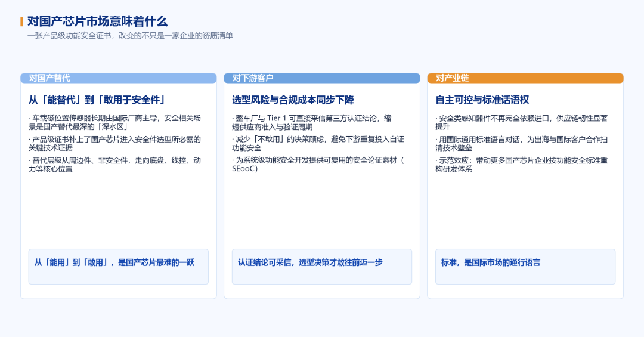Select bullet about 车载磁位置传感器长期由国际厂商主导
Image resolution: width=644 pixels, height=337 pixels.
114,122
